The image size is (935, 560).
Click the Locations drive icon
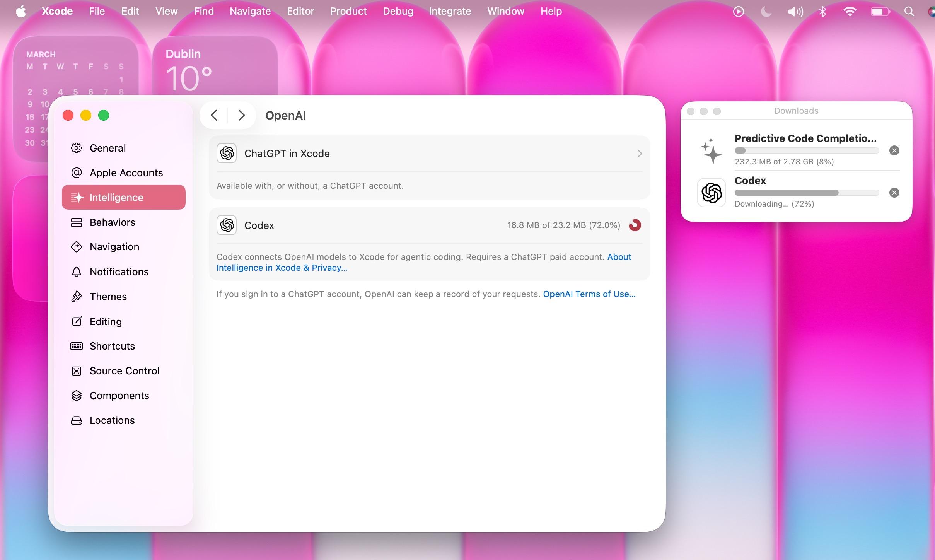77,420
